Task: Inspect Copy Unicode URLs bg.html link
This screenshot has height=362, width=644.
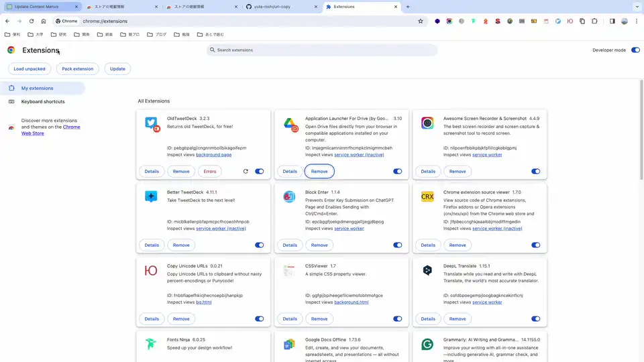Action: click(x=204, y=302)
